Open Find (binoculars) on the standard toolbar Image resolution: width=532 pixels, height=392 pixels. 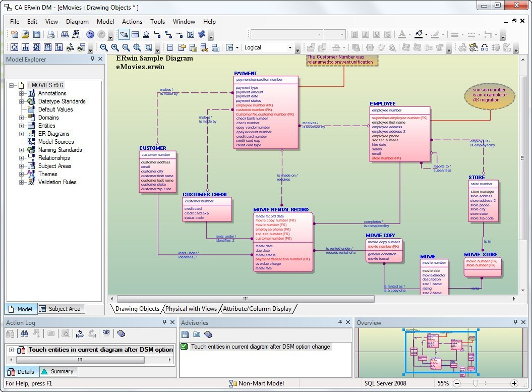coord(65,34)
